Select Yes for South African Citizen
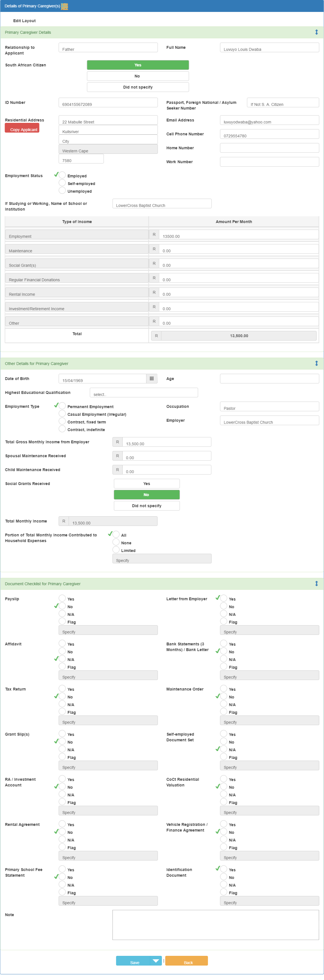This screenshot has height=980, width=324. point(138,65)
